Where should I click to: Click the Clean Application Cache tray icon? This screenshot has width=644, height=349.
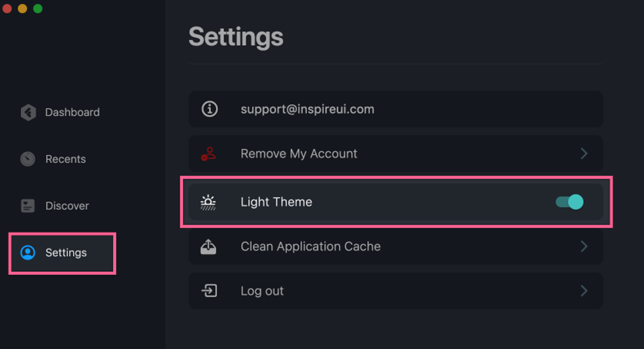[208, 247]
